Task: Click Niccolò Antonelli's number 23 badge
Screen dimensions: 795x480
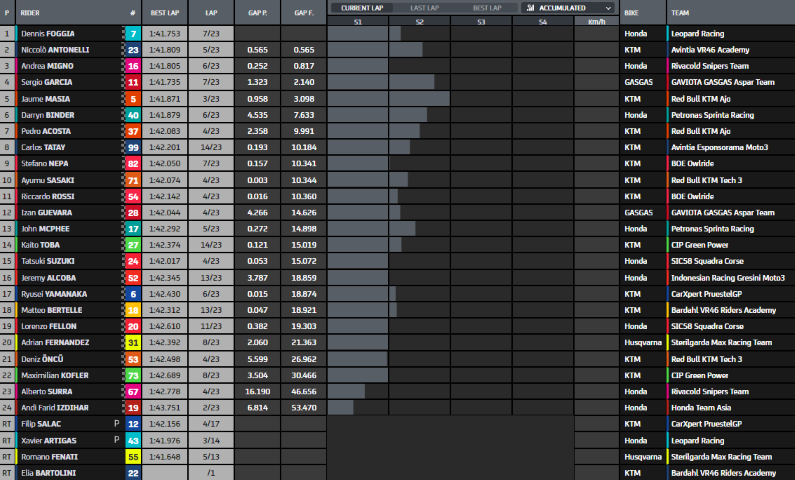Action: (132, 49)
